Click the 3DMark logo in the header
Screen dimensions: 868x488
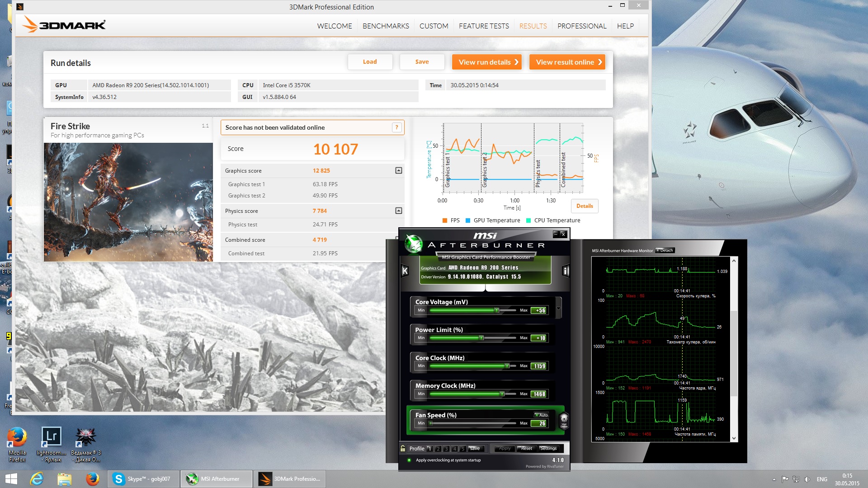[65, 24]
